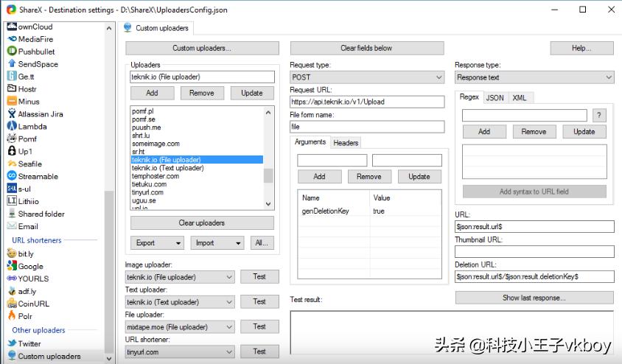Click the Request URL input field

367,102
